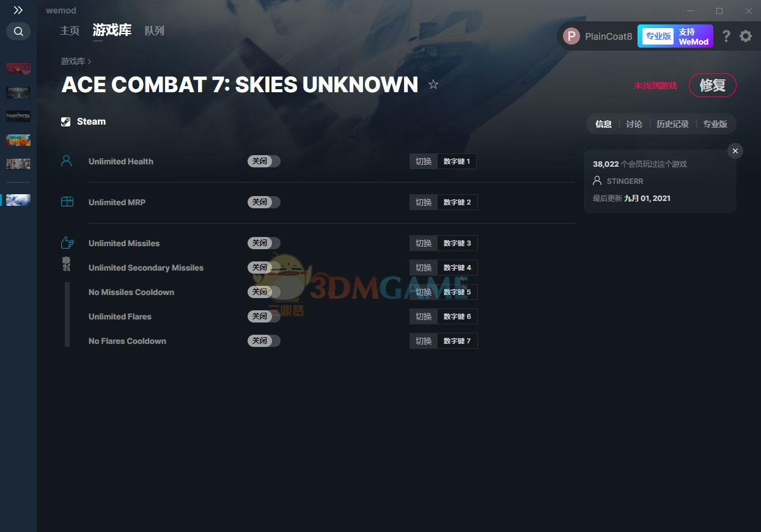Select the Ace Combat 7 sidebar thumbnail
This screenshot has height=532, width=761.
(18, 200)
